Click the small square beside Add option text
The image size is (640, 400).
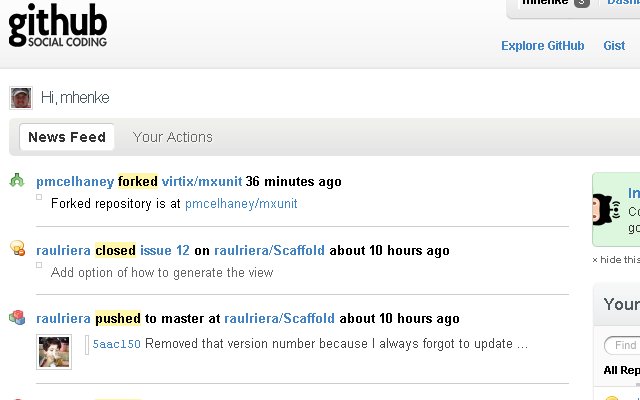(x=39, y=265)
